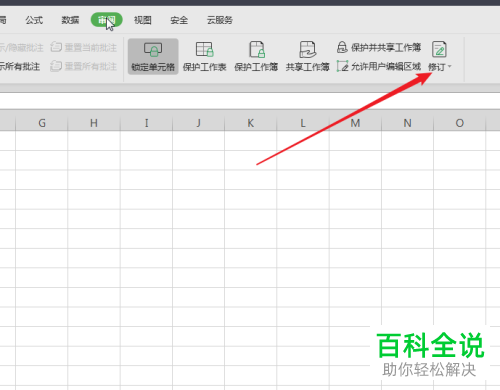Select column J header
500x390 pixels.
click(x=199, y=123)
